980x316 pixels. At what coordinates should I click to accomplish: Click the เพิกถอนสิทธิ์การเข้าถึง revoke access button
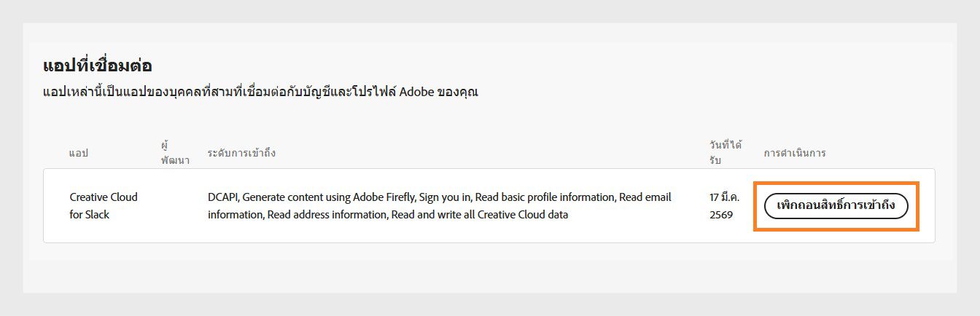point(836,206)
